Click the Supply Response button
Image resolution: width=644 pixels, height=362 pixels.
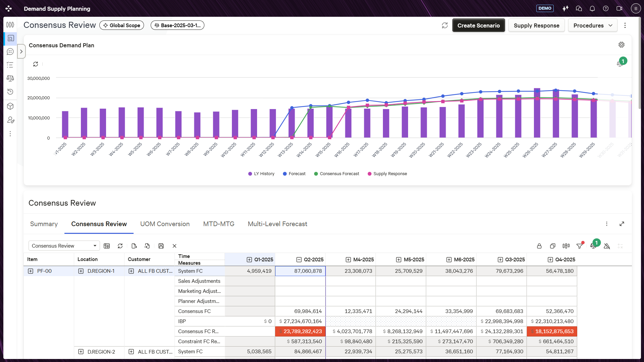(x=536, y=25)
